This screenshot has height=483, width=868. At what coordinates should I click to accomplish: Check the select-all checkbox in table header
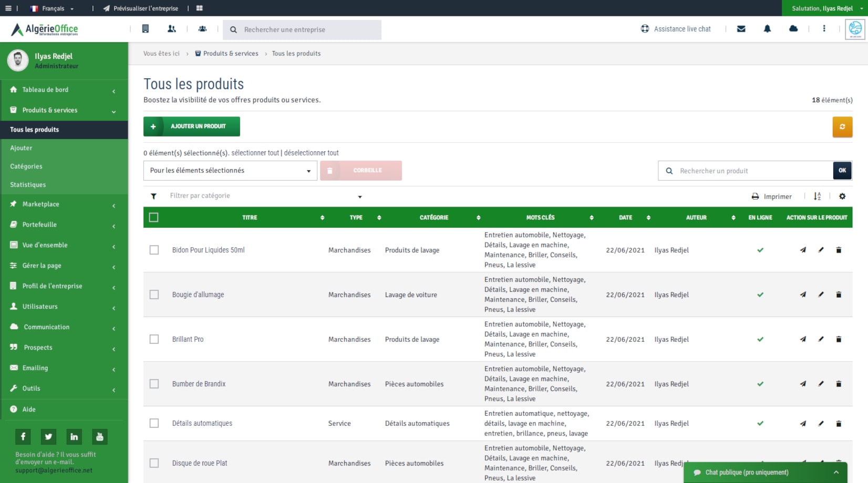153,217
